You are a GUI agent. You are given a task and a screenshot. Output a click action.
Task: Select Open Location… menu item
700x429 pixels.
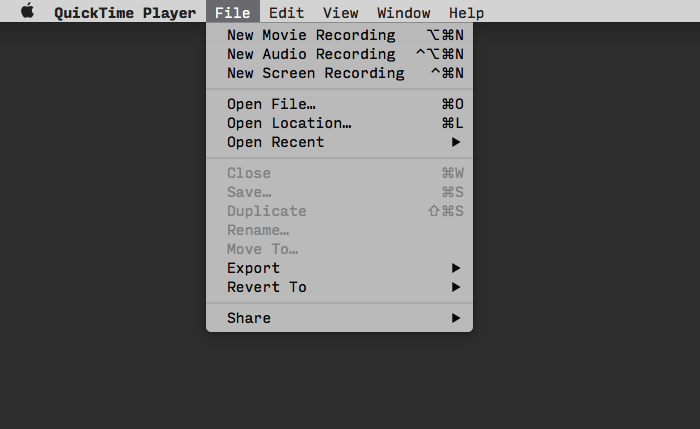tap(289, 123)
